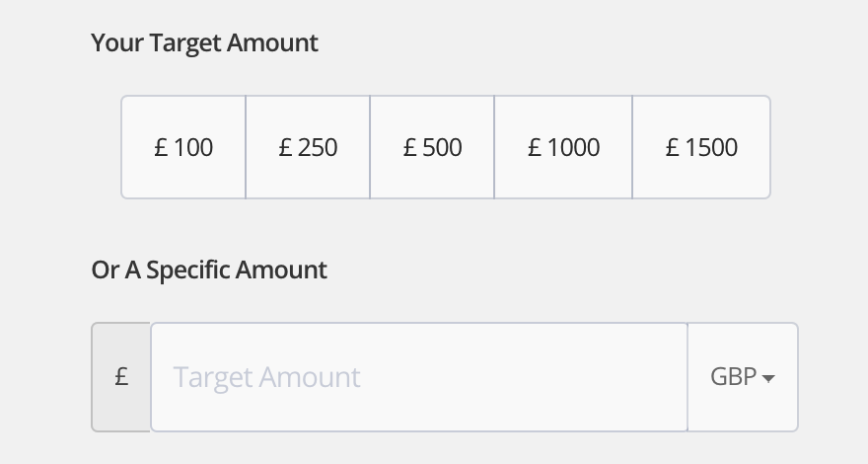Activate the middle preset button, £ 500

432,148
